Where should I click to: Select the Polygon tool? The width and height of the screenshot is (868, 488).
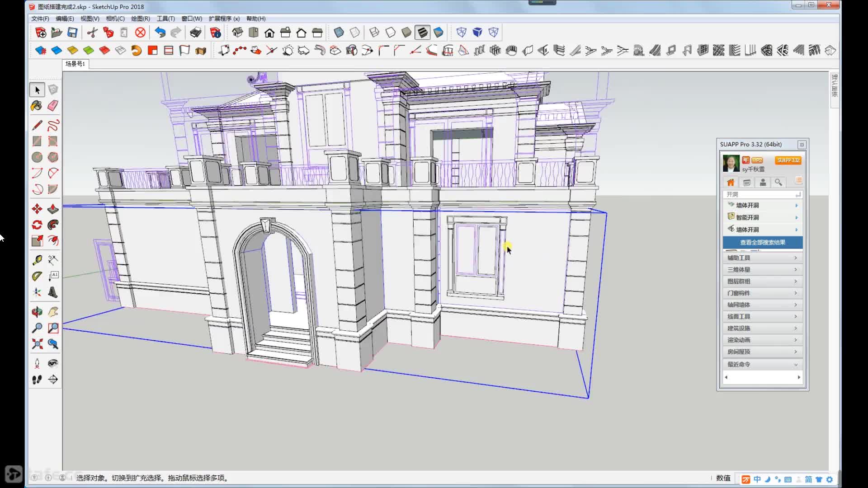point(53,157)
